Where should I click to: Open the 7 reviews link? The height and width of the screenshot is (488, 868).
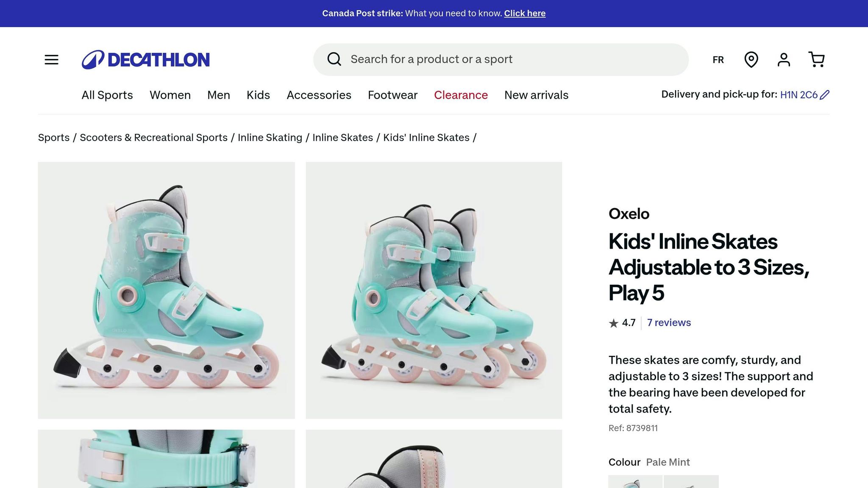(669, 323)
